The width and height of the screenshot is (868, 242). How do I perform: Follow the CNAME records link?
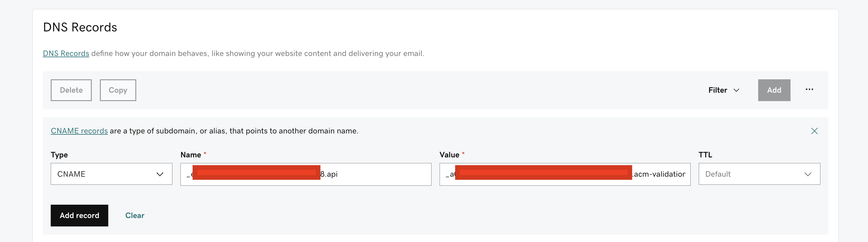pos(79,131)
